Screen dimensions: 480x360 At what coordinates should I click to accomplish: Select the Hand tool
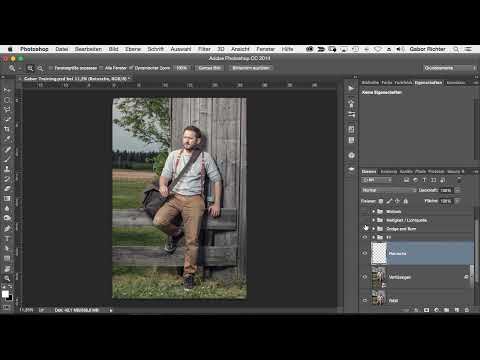(x=7, y=269)
